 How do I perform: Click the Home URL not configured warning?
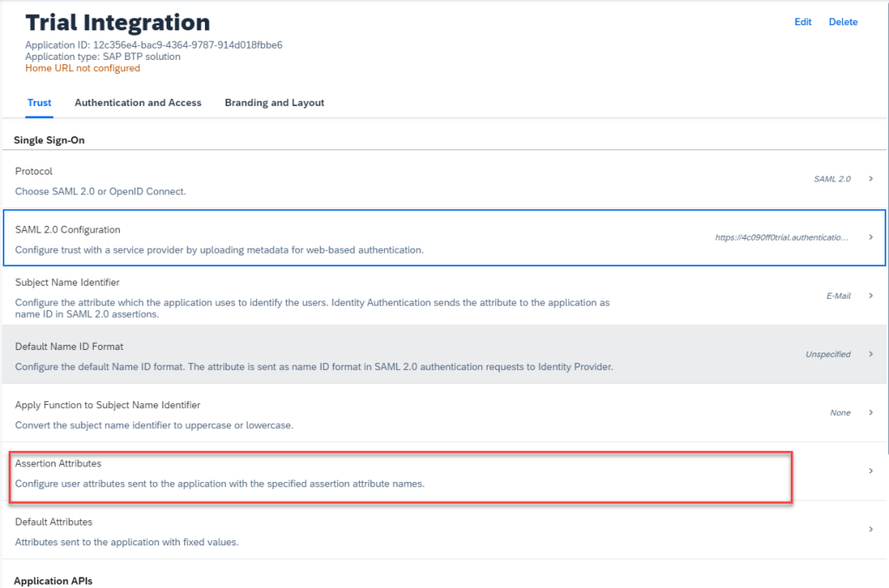[x=83, y=68]
